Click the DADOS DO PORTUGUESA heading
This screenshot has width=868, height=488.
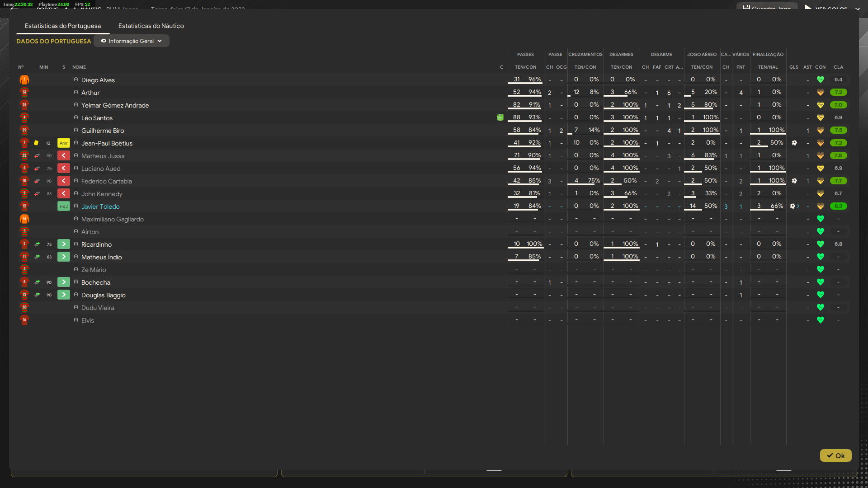click(x=54, y=41)
